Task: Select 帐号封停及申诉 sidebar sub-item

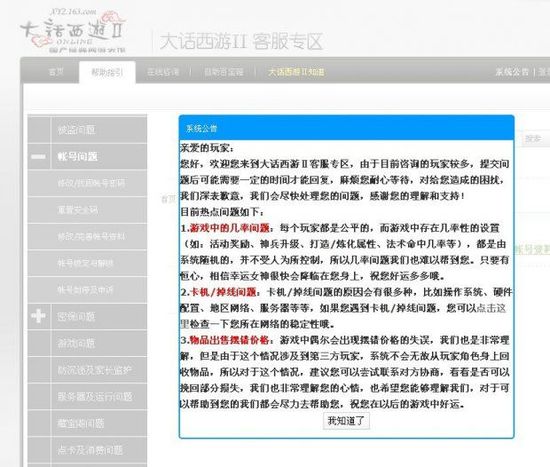Action: coord(87,290)
